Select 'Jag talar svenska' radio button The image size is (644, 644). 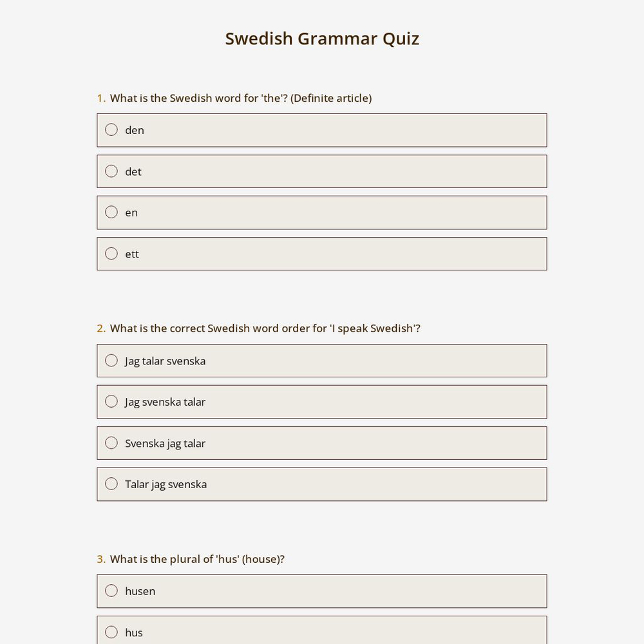111,360
